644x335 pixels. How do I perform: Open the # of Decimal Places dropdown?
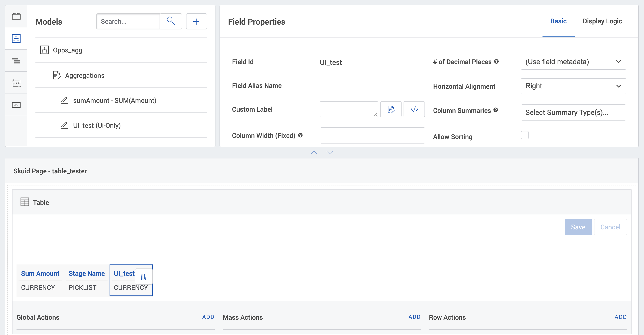pyautogui.click(x=573, y=61)
